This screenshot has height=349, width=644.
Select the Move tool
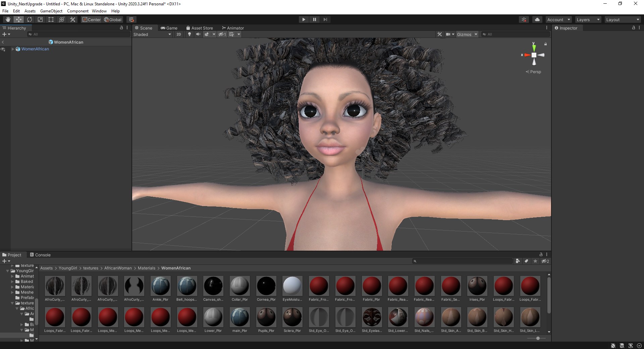(19, 19)
